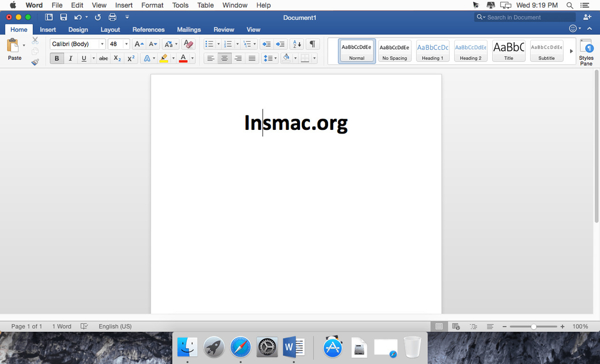Click the Print icon in title bar
The image size is (600, 364).
pyautogui.click(x=112, y=18)
